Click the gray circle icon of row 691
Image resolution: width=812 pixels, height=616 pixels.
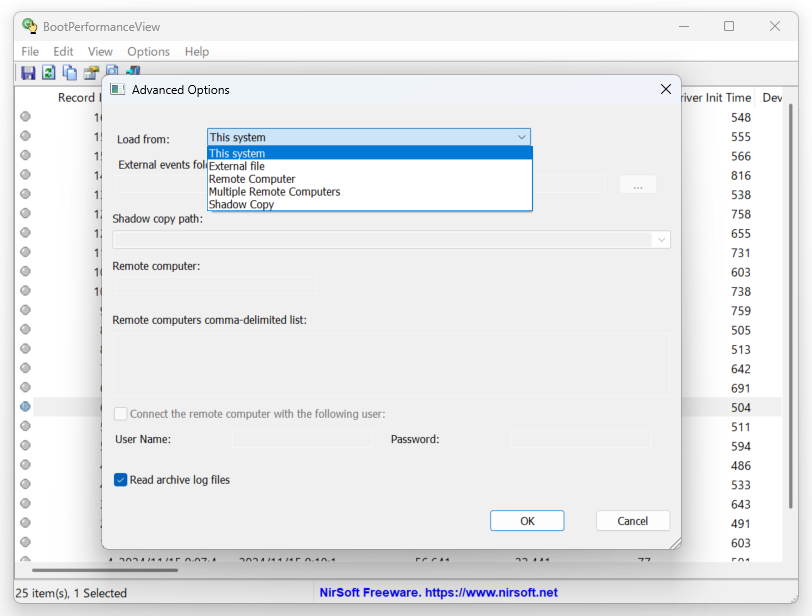coord(25,387)
